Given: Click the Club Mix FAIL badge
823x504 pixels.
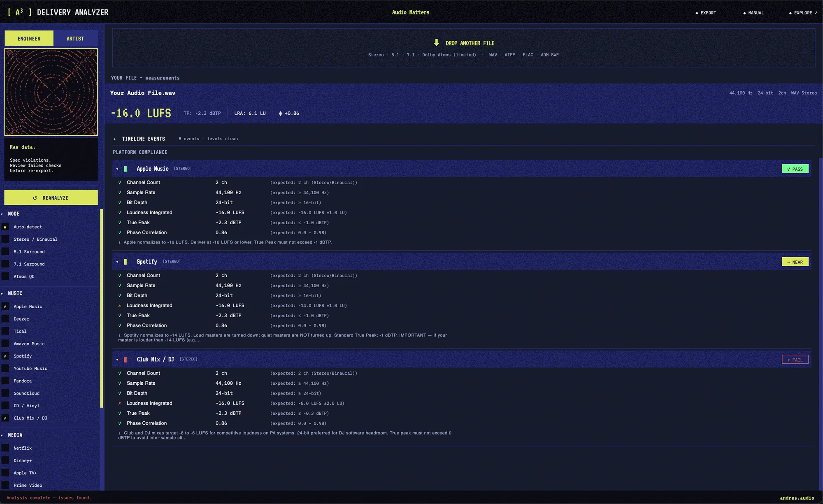Looking at the screenshot, I should pos(795,360).
